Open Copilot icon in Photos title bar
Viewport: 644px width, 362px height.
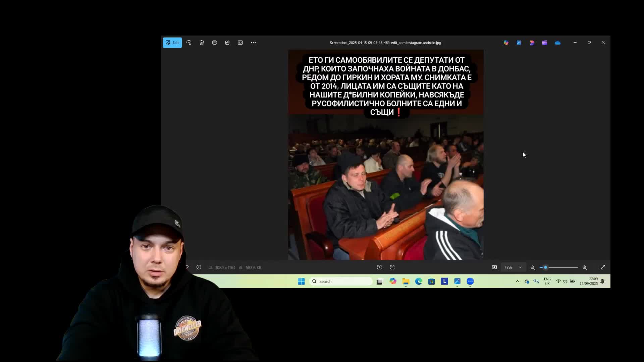[x=506, y=43]
